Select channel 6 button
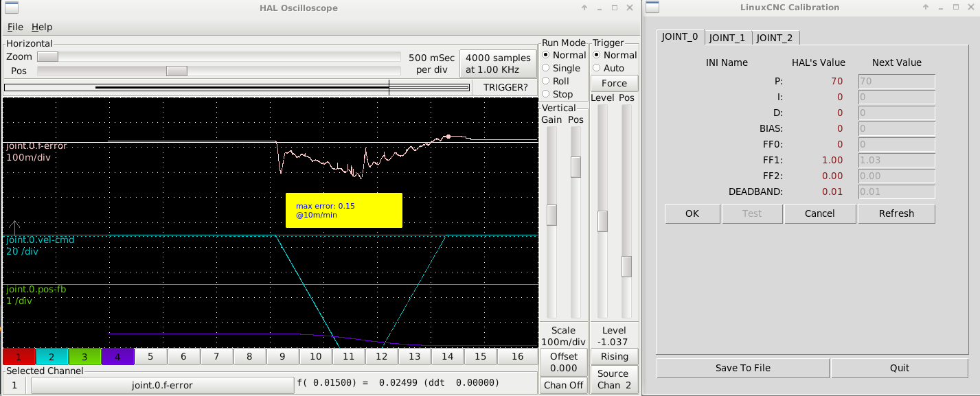 (x=183, y=356)
